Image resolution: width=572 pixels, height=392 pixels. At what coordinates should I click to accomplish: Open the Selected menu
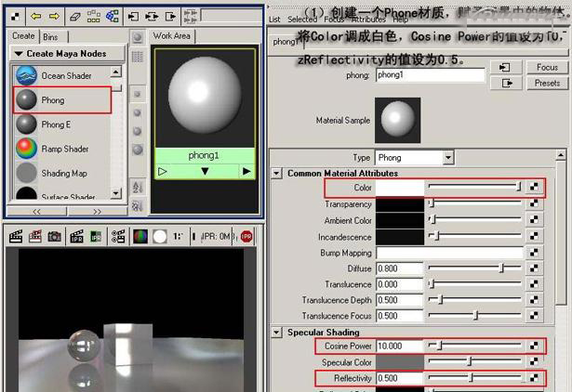pyautogui.click(x=302, y=20)
